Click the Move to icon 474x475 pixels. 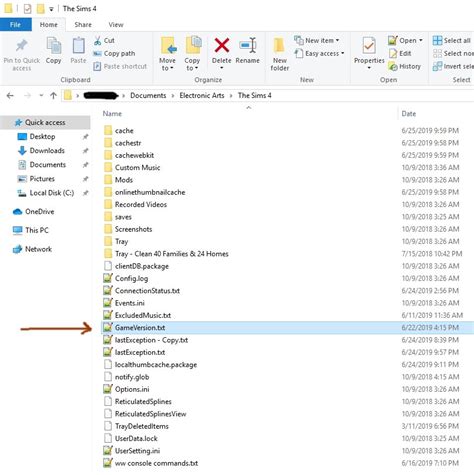[x=168, y=45]
